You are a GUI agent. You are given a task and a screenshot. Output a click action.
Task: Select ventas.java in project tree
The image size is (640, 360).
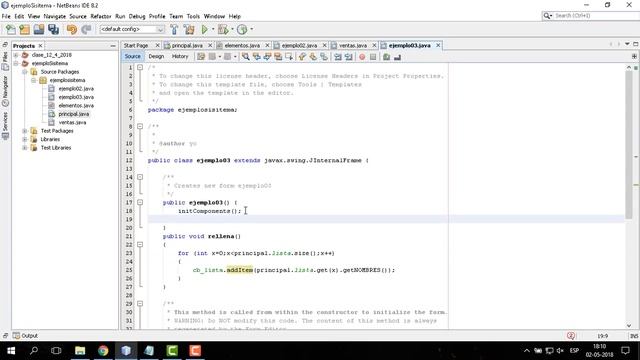(72, 122)
